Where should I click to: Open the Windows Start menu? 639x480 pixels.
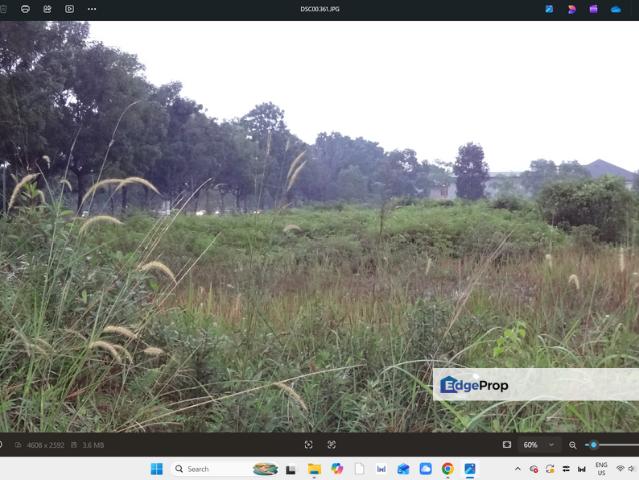click(x=157, y=469)
